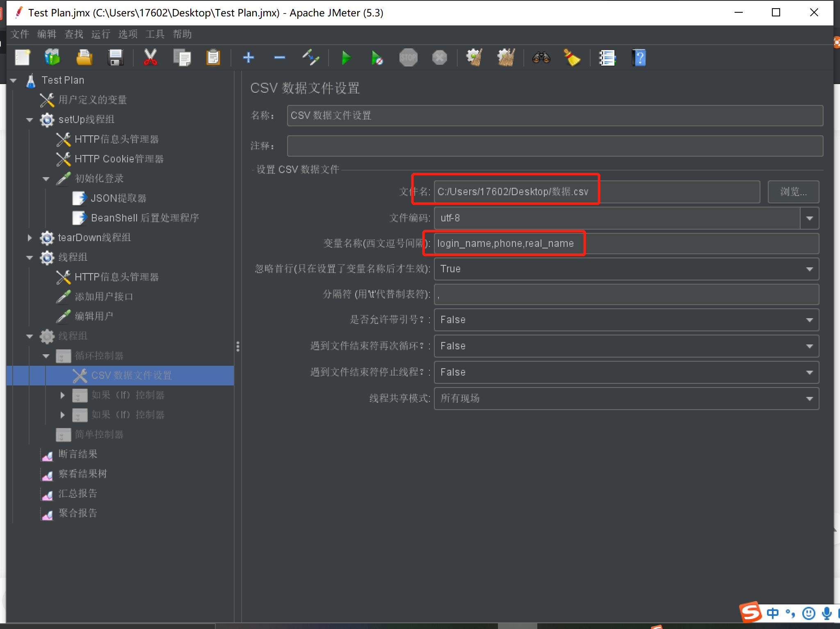Image resolution: width=840 pixels, height=629 pixels.
Task: Open the 文件 menu
Action: pyautogui.click(x=20, y=34)
